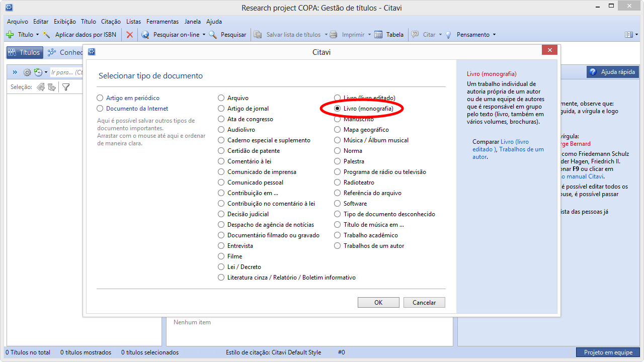Select Software document type
Image resolution: width=644 pixels, height=362 pixels.
point(338,204)
